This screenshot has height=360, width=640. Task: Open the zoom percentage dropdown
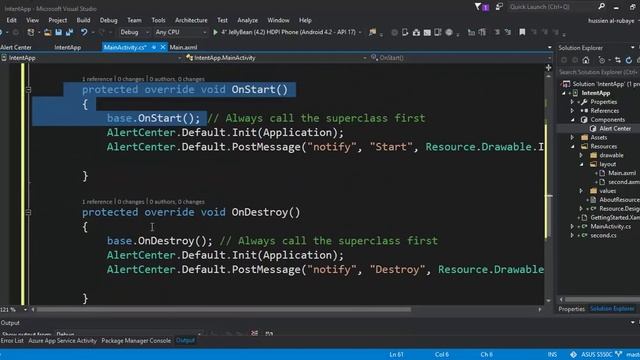coord(25,310)
